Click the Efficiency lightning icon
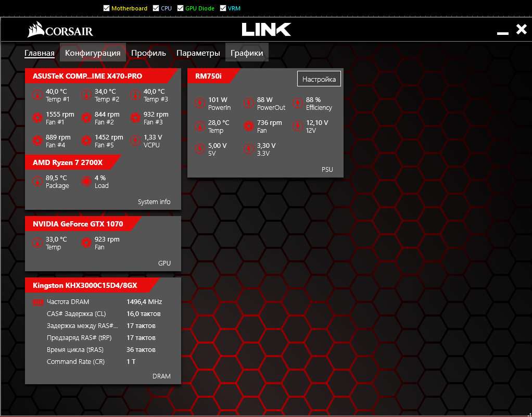 [298, 103]
